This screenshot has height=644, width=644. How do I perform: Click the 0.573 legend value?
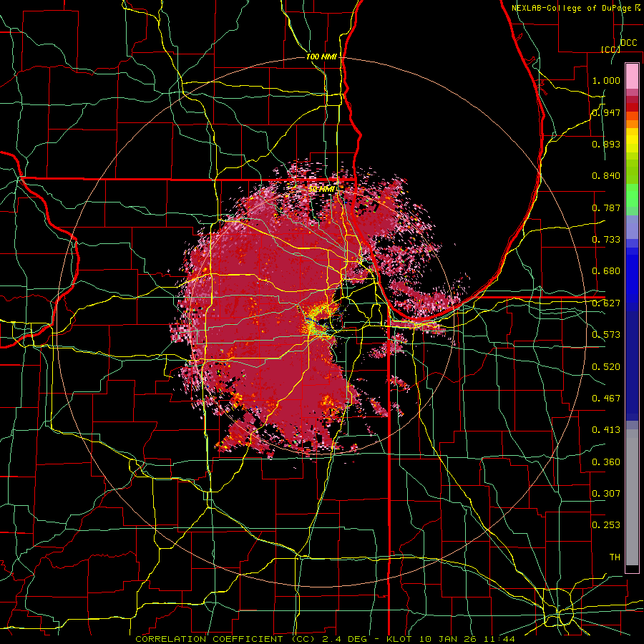(x=606, y=335)
